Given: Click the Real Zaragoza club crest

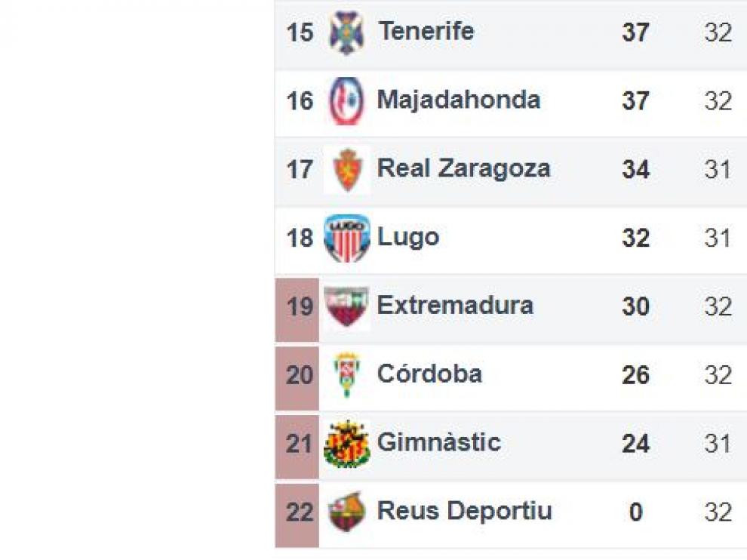Looking at the screenshot, I should click(x=347, y=170).
